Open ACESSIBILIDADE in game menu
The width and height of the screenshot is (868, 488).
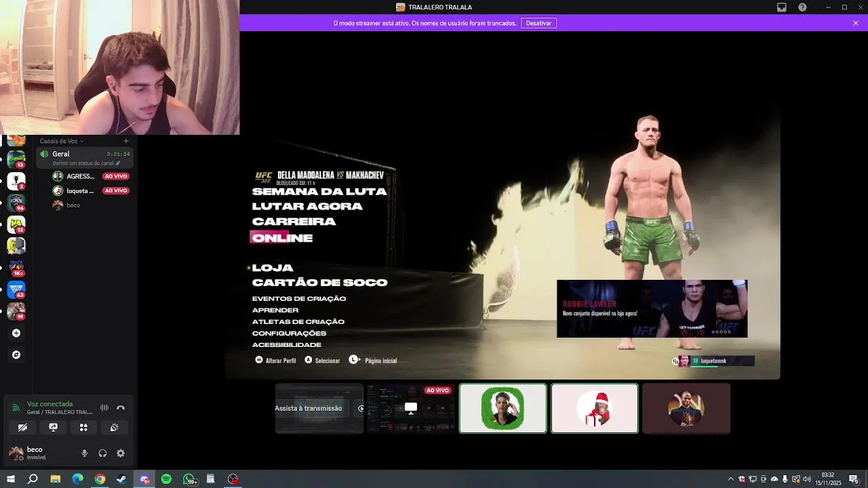287,345
